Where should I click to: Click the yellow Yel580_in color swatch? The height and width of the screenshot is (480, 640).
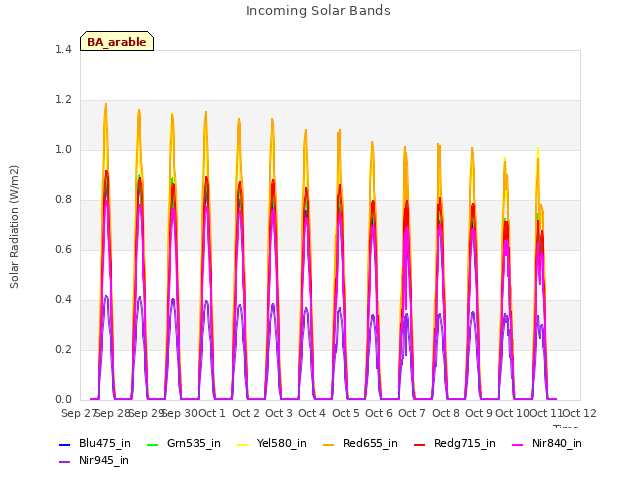coord(242,444)
